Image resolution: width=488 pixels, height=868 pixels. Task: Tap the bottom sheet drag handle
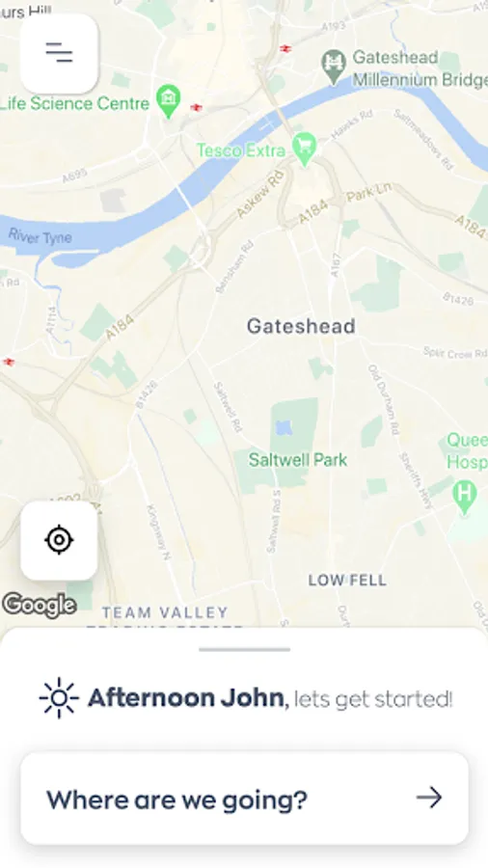[x=245, y=649]
